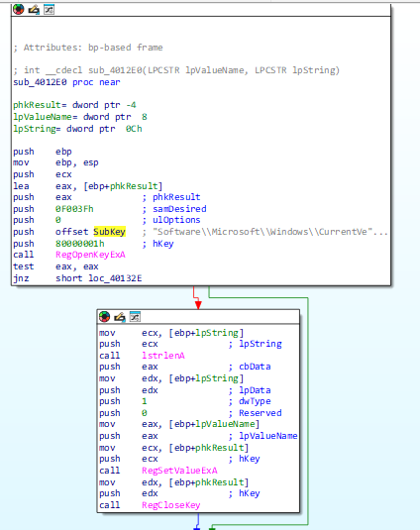Click the '80000001h' hKey operand
420x530 pixels.
tap(80, 244)
